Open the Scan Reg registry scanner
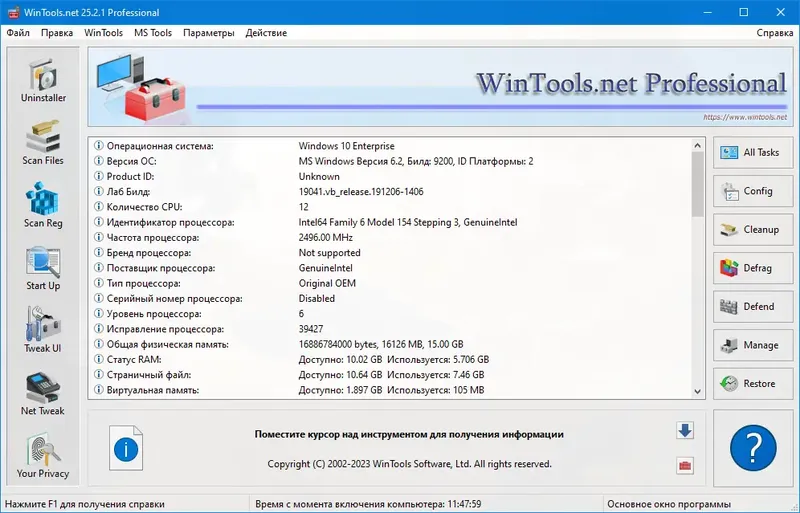This screenshot has height=513, width=800. pyautogui.click(x=43, y=206)
